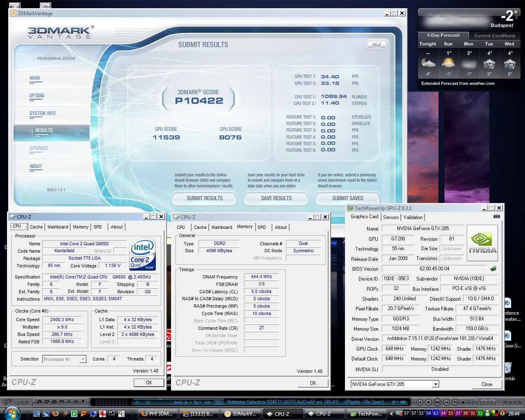
Task: Switch to the Sensors tab in GPU-Z
Action: tap(390, 217)
